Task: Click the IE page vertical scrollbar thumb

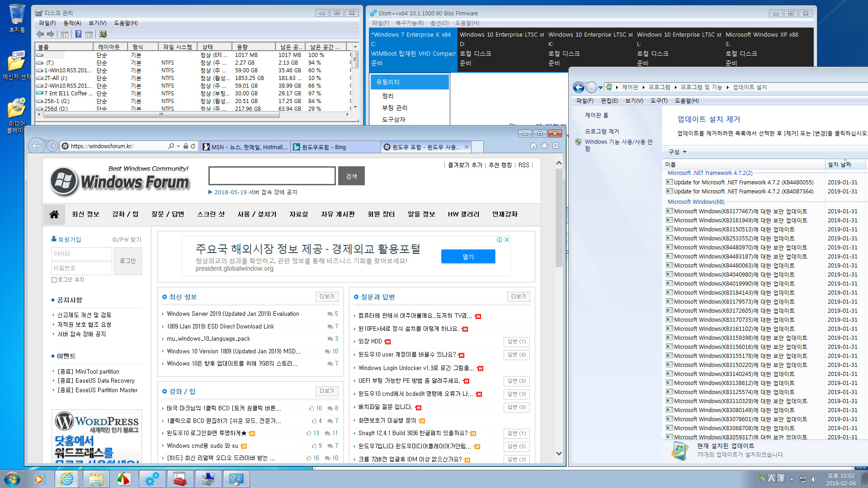Action: [559, 218]
